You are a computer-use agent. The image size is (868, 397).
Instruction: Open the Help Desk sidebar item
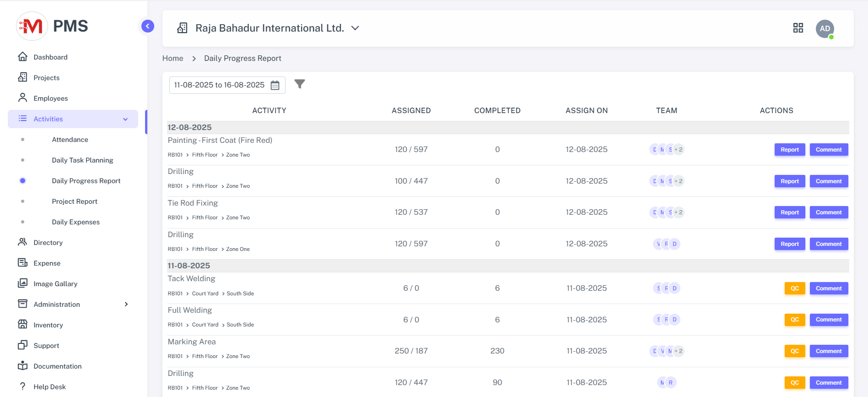point(49,387)
